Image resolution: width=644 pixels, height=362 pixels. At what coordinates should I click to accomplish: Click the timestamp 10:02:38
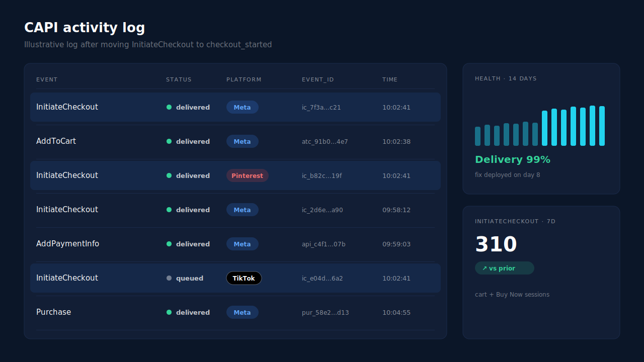(x=396, y=141)
